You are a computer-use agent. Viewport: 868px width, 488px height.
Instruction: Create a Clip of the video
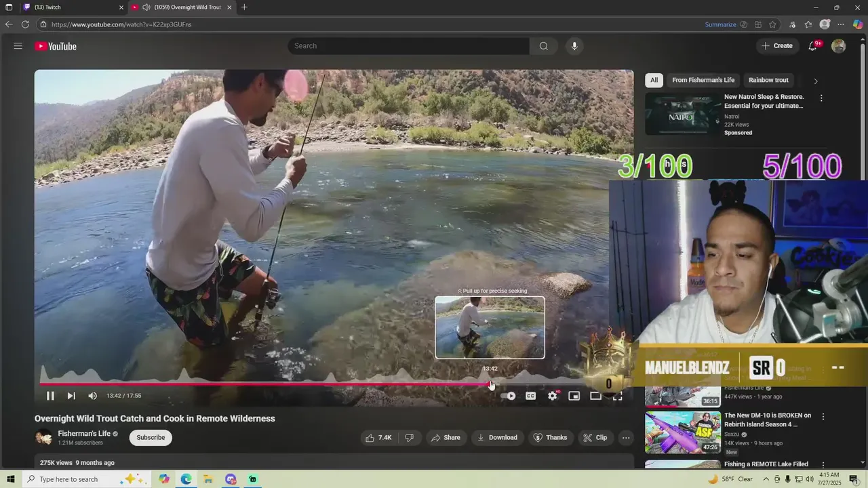[595, 438]
